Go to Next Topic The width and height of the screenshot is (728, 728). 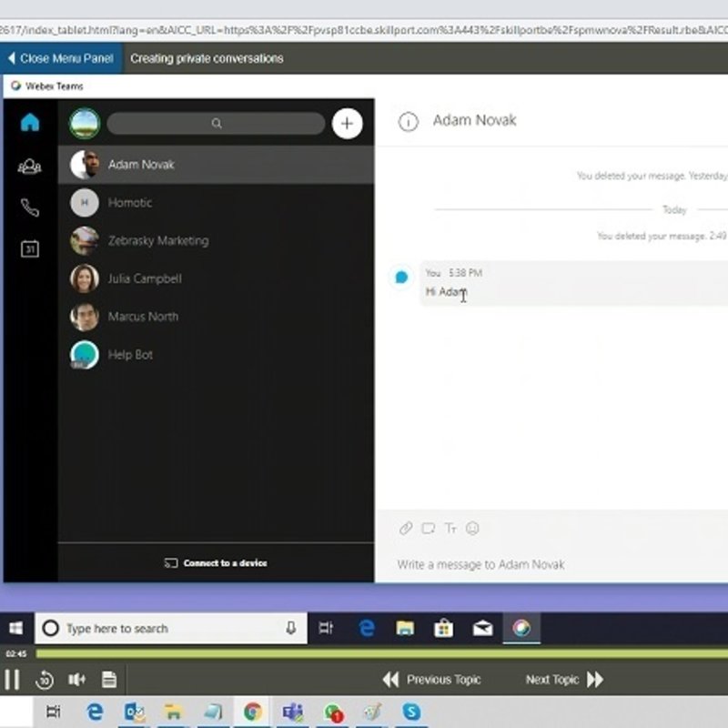pos(564,680)
